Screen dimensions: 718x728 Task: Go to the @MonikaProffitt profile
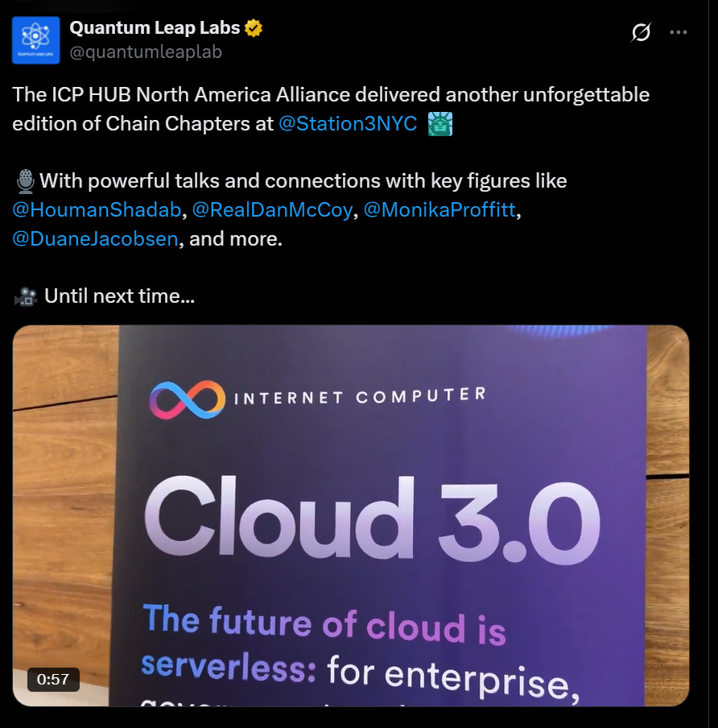(x=439, y=210)
